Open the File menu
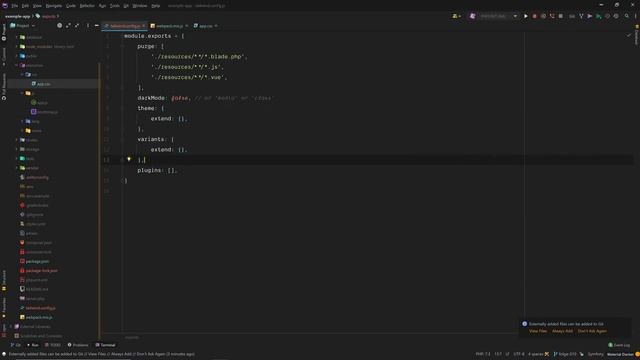 (15, 6)
